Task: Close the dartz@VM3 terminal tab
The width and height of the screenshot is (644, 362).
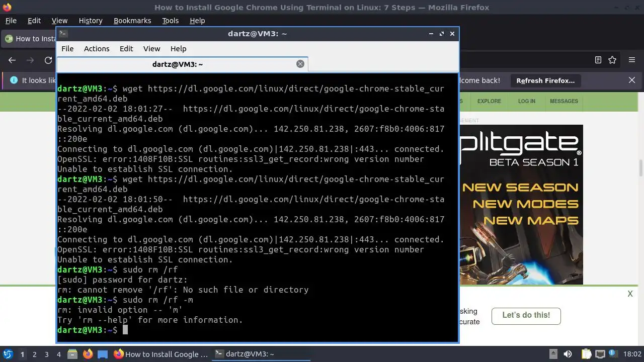Action: click(300, 64)
